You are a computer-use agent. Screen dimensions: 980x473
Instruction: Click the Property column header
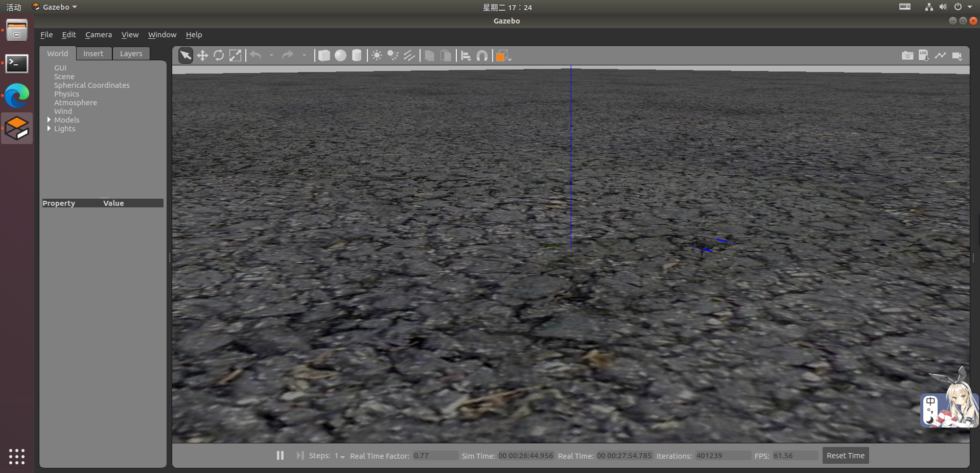(59, 203)
